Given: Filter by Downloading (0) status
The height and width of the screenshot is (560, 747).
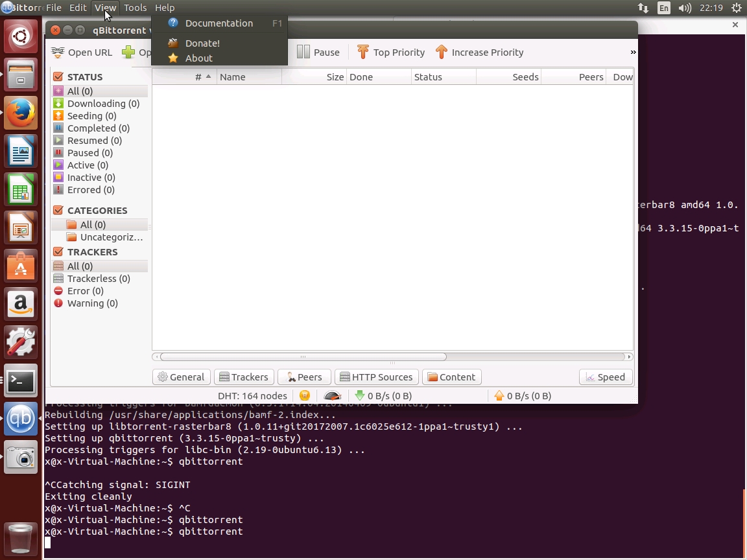Looking at the screenshot, I should pyautogui.click(x=100, y=103).
